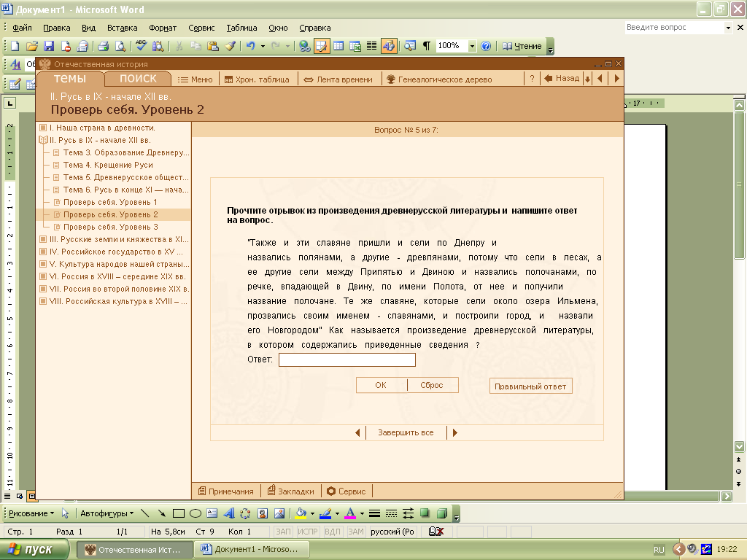Screen dimensions: 747x560
Task: Switch to the ПОИСК tab
Action: (x=138, y=79)
